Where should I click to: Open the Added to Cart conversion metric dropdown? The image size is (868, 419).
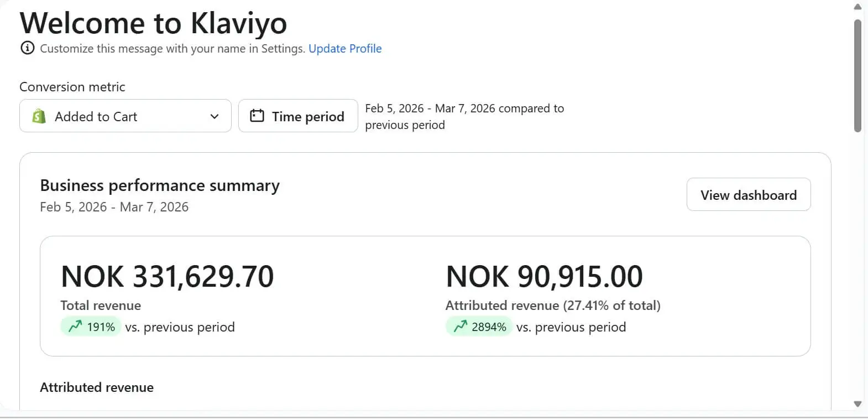tap(126, 116)
